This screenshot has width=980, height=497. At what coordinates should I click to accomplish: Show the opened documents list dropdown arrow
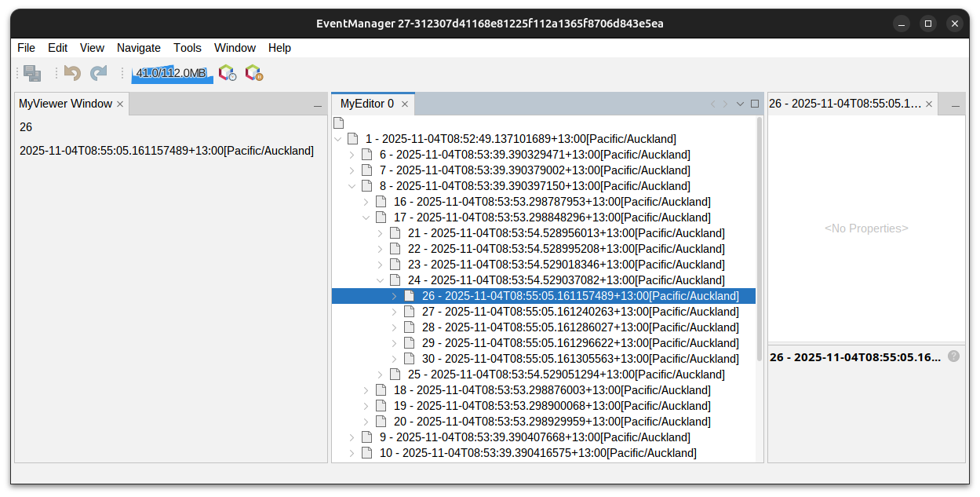click(739, 104)
